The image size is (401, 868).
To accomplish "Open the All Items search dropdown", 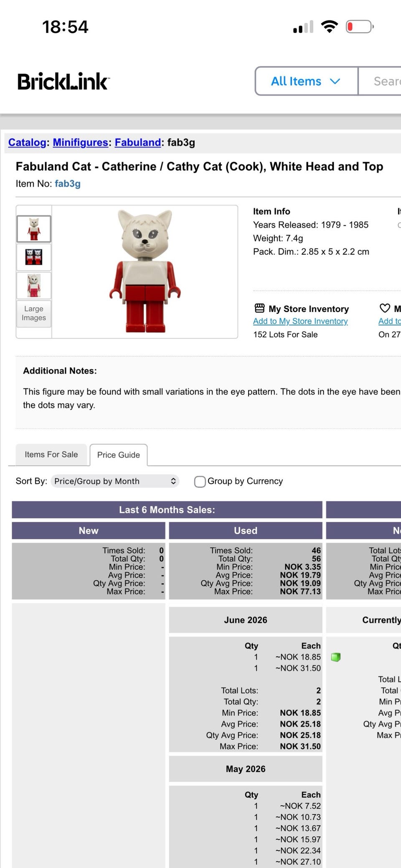I will click(x=307, y=81).
